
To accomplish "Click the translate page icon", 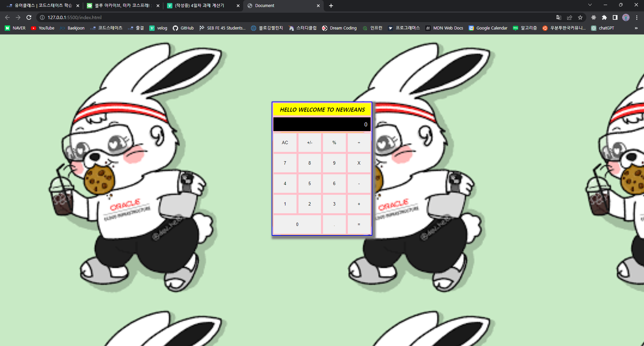I will [559, 17].
